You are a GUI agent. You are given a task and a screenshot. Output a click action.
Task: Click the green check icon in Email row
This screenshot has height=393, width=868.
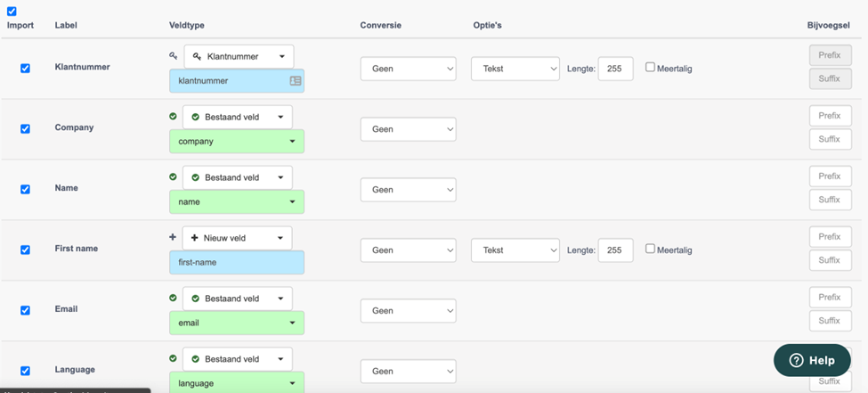[x=173, y=298]
